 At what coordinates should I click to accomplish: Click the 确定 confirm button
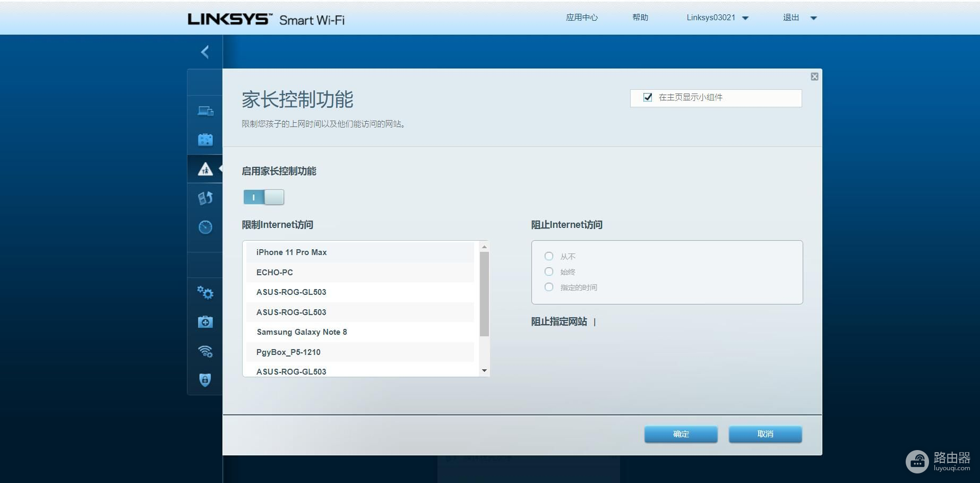click(681, 434)
